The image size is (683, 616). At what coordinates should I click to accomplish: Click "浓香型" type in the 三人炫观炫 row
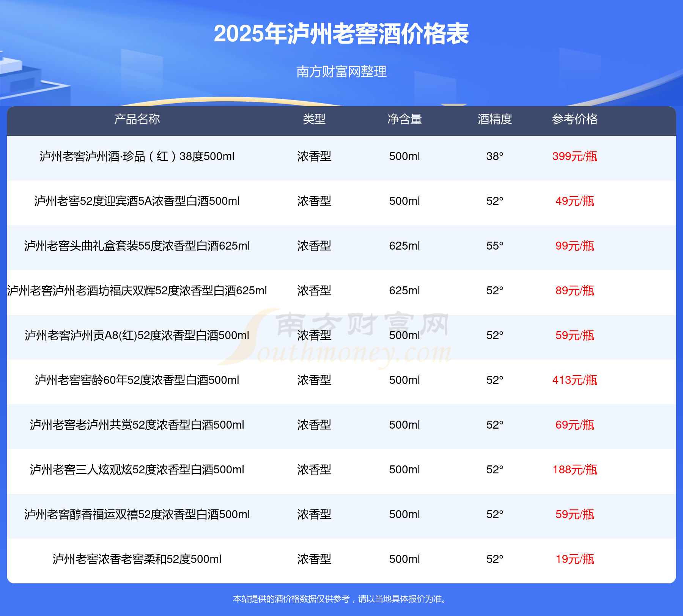pos(314,470)
